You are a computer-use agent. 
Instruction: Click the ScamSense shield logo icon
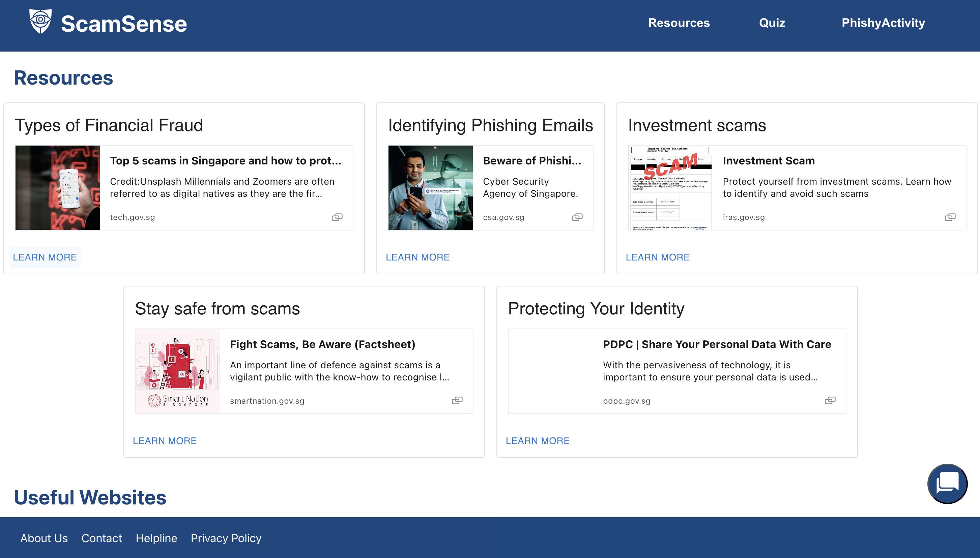[x=40, y=22]
